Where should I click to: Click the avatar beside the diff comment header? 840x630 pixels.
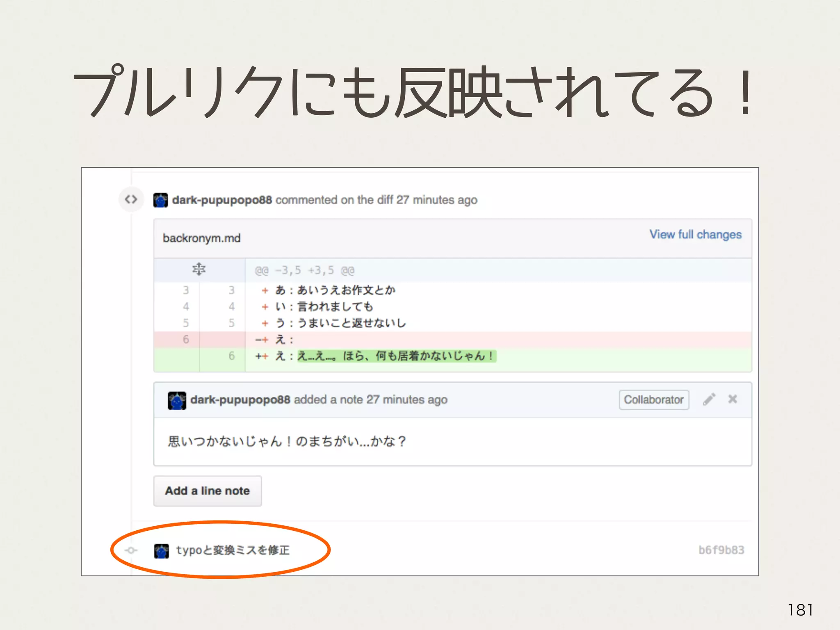point(160,200)
